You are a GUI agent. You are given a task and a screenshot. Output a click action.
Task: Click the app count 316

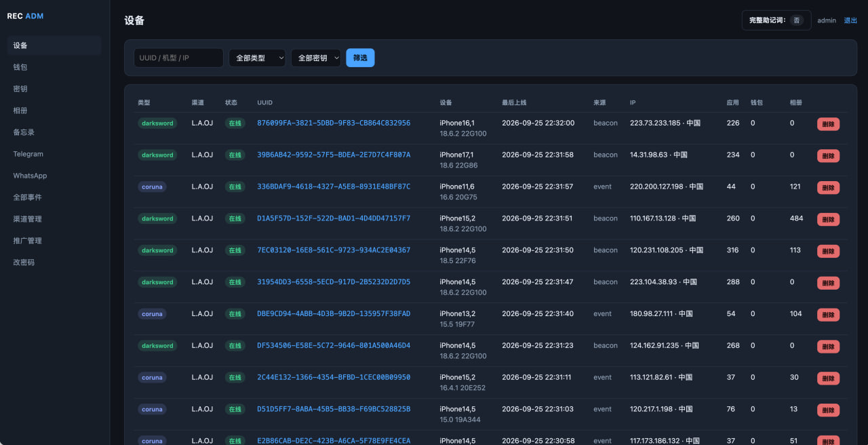tap(733, 250)
